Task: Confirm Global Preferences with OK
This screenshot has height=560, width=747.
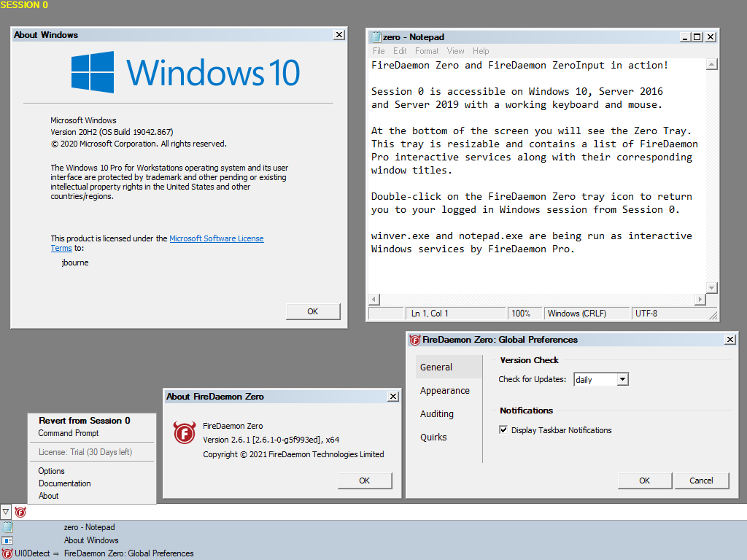Action: [x=645, y=481]
